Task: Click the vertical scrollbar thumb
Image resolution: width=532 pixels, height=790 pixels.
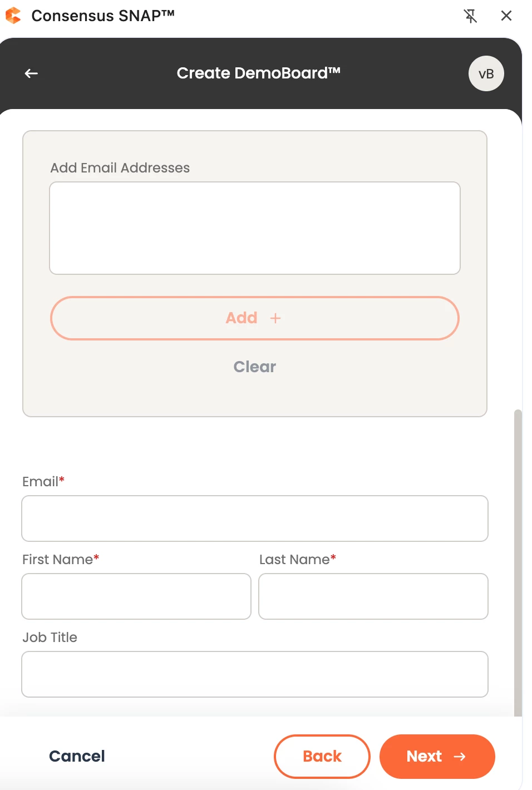Action: (518, 562)
